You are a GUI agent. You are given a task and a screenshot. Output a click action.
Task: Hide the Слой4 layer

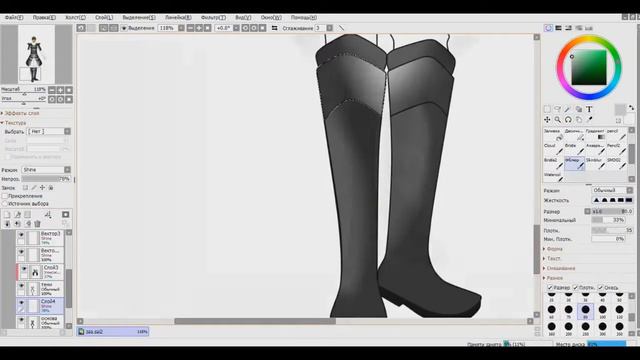tap(21, 302)
